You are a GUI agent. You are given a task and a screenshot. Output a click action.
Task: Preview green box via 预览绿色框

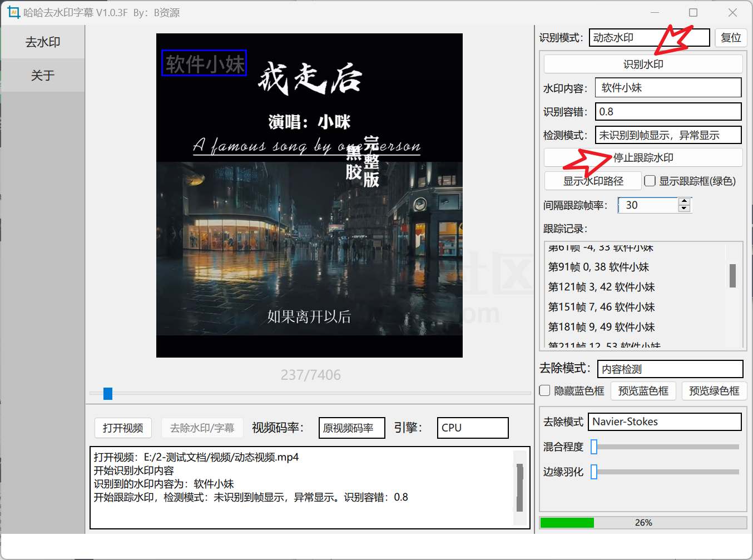pos(714,390)
